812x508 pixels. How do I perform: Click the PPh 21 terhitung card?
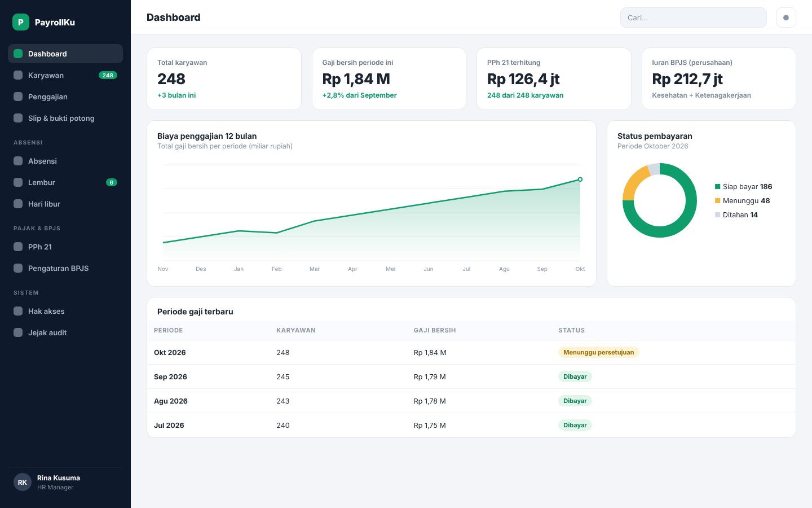click(x=554, y=78)
